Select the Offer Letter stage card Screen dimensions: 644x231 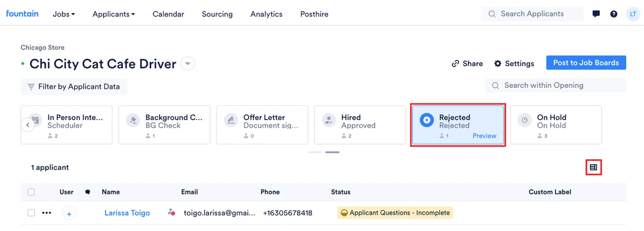[262, 125]
